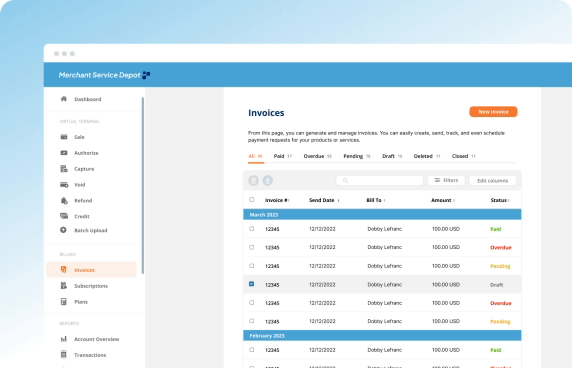Select the Capture icon in sidebar
The width and height of the screenshot is (572, 368).
(x=64, y=168)
